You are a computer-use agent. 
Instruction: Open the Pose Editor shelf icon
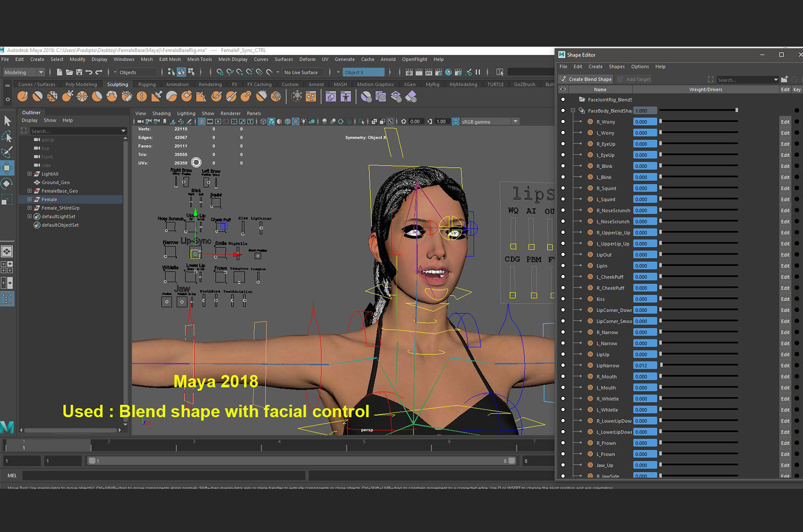(x=346, y=96)
